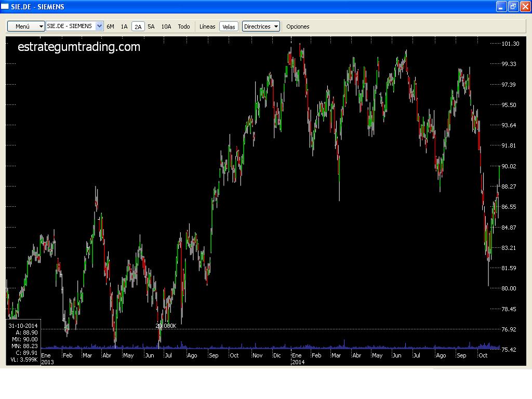532x399 pixels.
Task: Click the 31-10-2014 date in info box
Action: click(23, 326)
